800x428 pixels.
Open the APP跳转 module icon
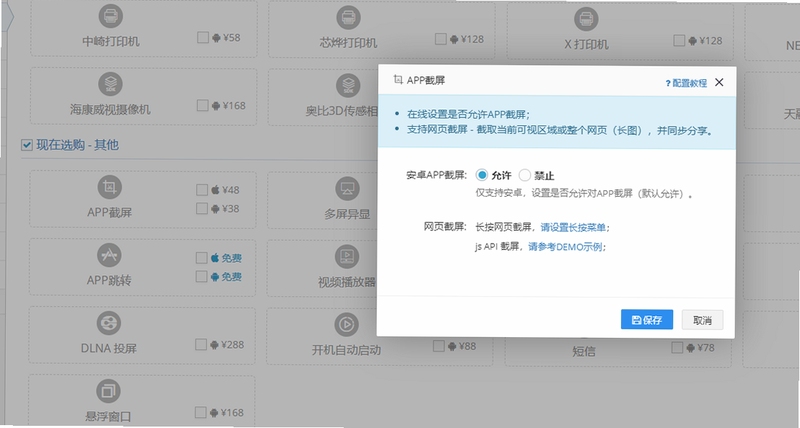(x=109, y=255)
